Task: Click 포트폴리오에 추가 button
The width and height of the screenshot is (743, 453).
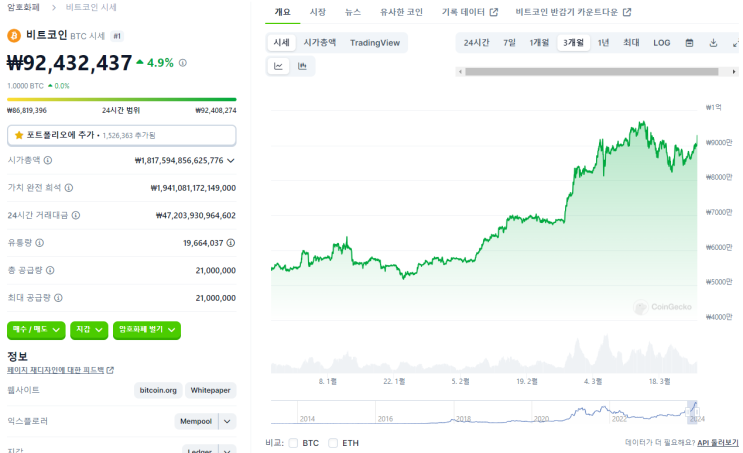Action: point(122,136)
